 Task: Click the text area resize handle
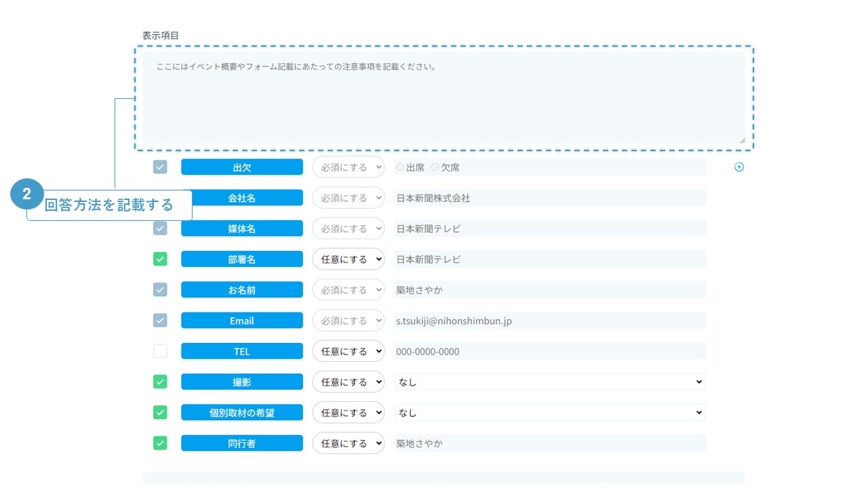click(742, 140)
